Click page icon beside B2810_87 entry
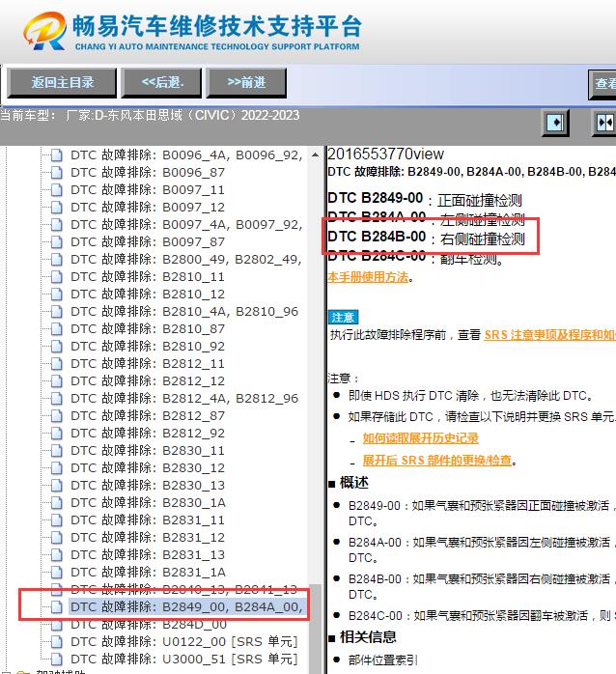Screen dimensions: 616x674 [x=56, y=329]
